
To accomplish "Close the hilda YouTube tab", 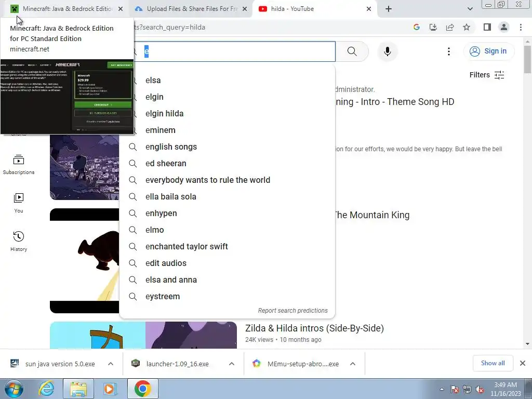I will click(x=369, y=9).
